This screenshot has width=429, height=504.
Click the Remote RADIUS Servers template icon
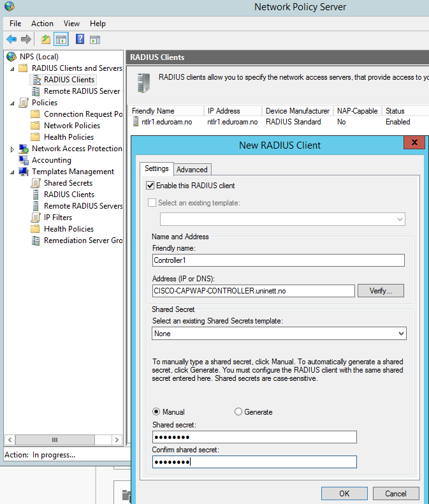coord(36,206)
